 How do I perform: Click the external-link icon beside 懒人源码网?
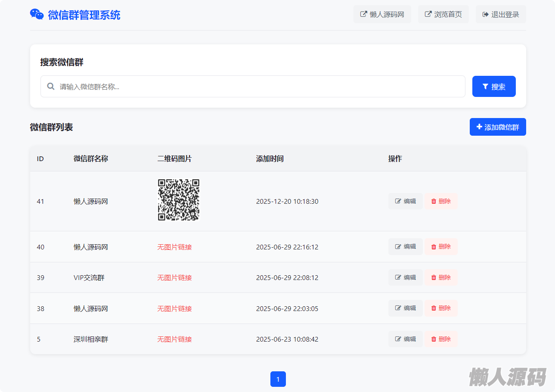click(364, 14)
